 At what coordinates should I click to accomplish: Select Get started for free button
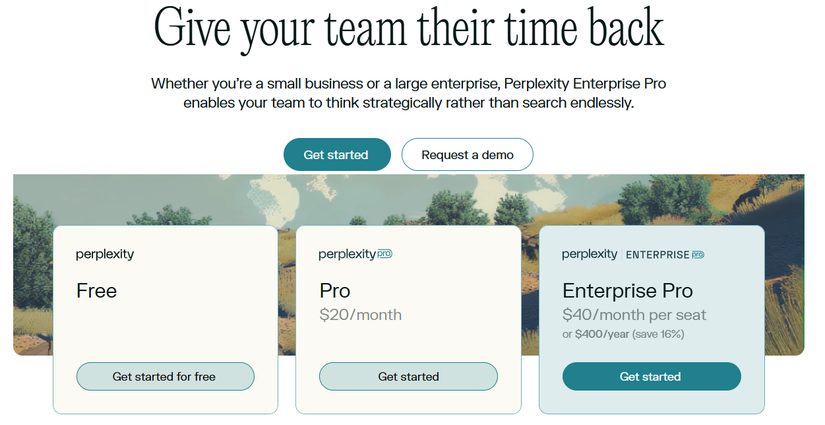[x=165, y=377]
